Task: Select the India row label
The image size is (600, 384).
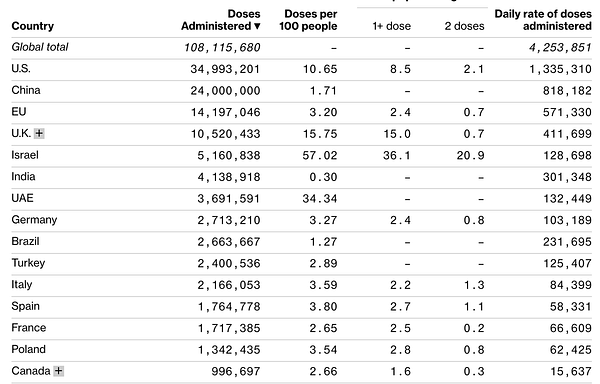Action: [23, 177]
